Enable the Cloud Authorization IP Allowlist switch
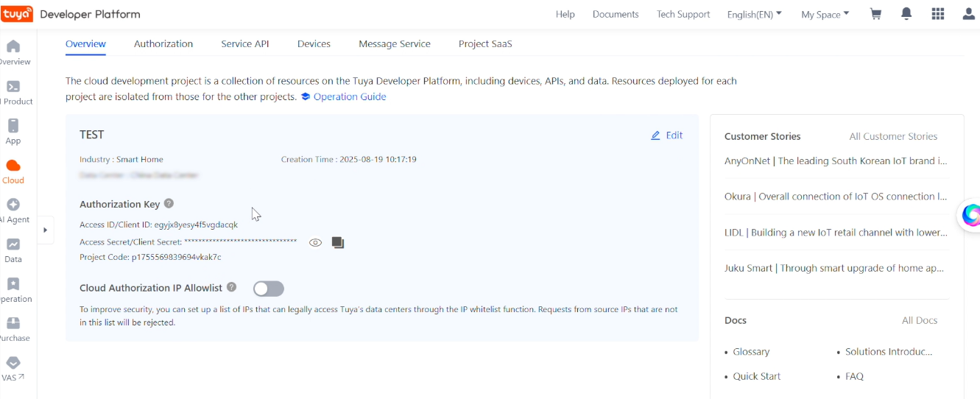This screenshot has width=980, height=399. (268, 289)
